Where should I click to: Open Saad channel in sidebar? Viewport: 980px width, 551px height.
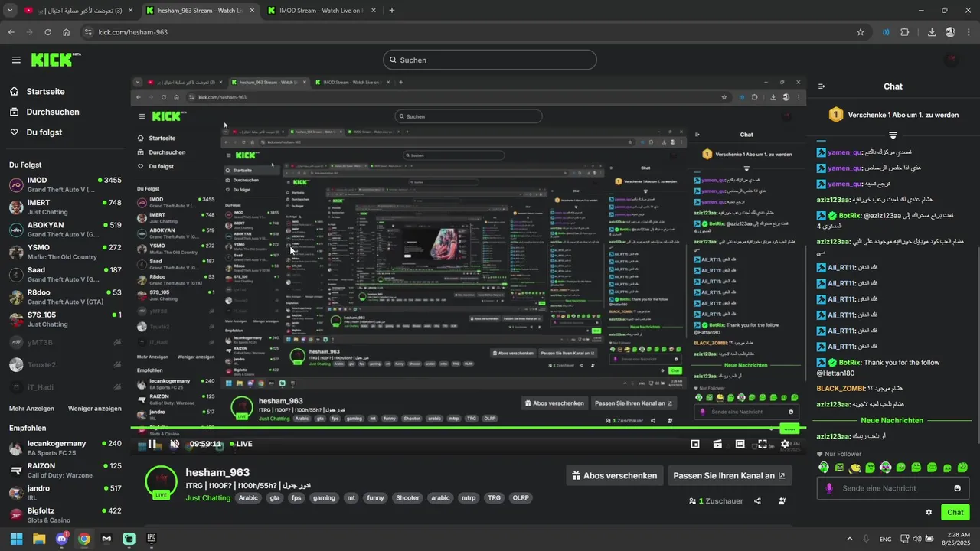(65, 275)
